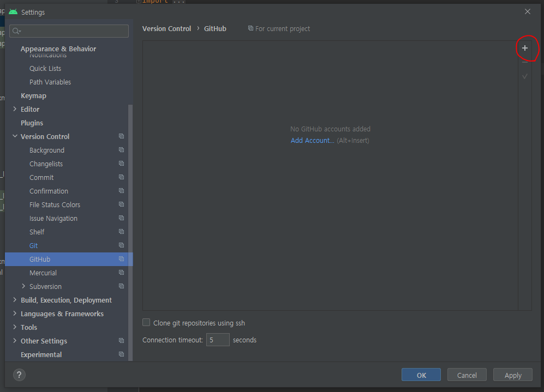Click the project-level icon beside Issue Navigation
Screen dimensions: 544x392
tap(121, 218)
